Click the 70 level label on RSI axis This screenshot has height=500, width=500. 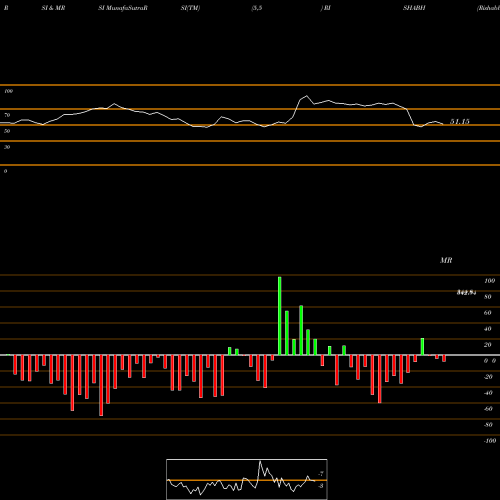click(x=7, y=115)
